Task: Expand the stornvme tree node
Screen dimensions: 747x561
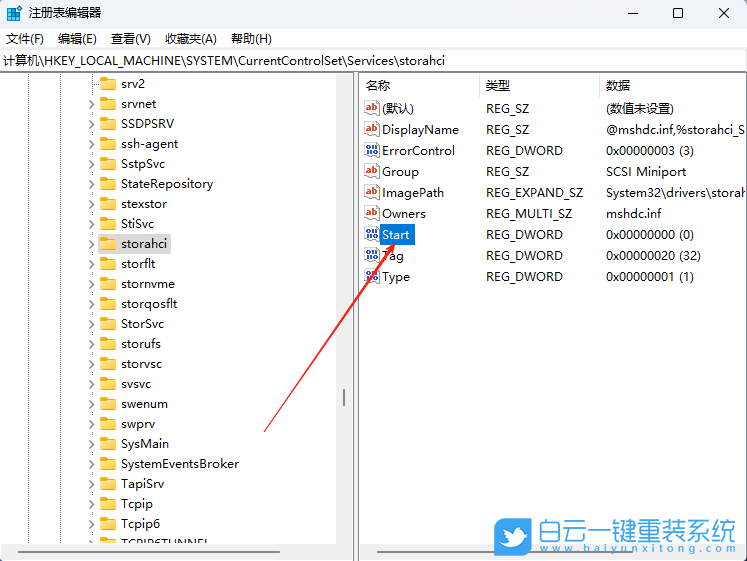Action: tap(91, 284)
